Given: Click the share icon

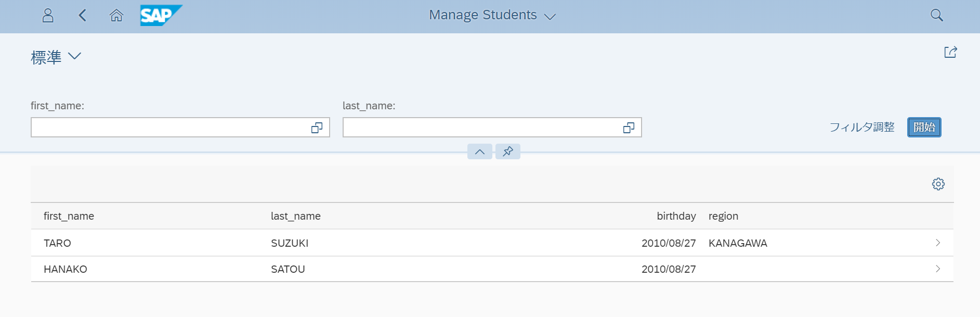Looking at the screenshot, I should pos(950,52).
